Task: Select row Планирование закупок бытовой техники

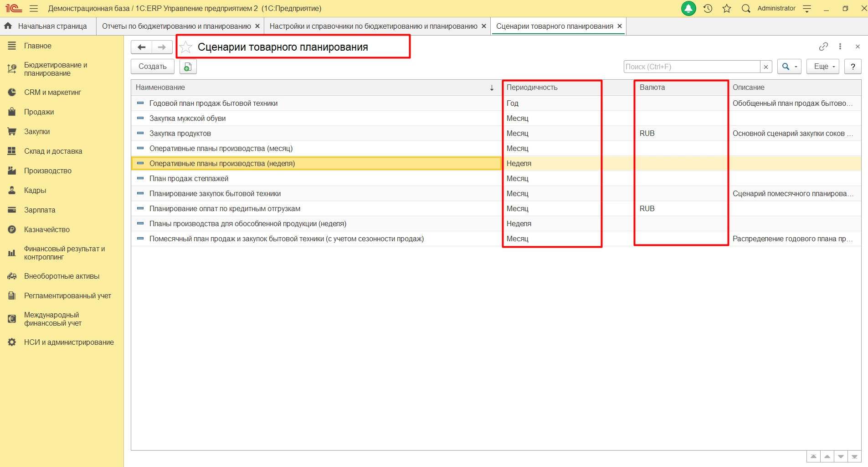Action: pyautogui.click(x=496, y=193)
